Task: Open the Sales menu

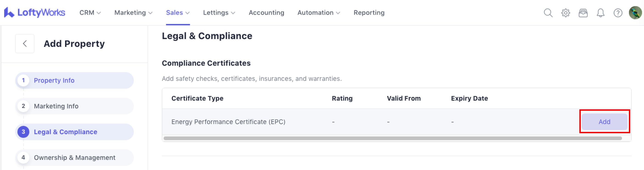Action: [x=178, y=13]
